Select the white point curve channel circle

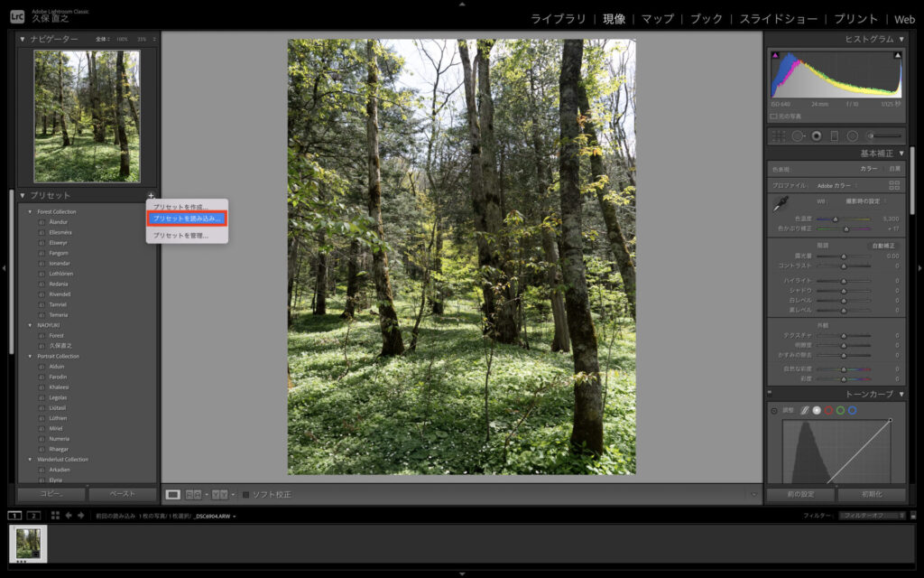coord(817,411)
